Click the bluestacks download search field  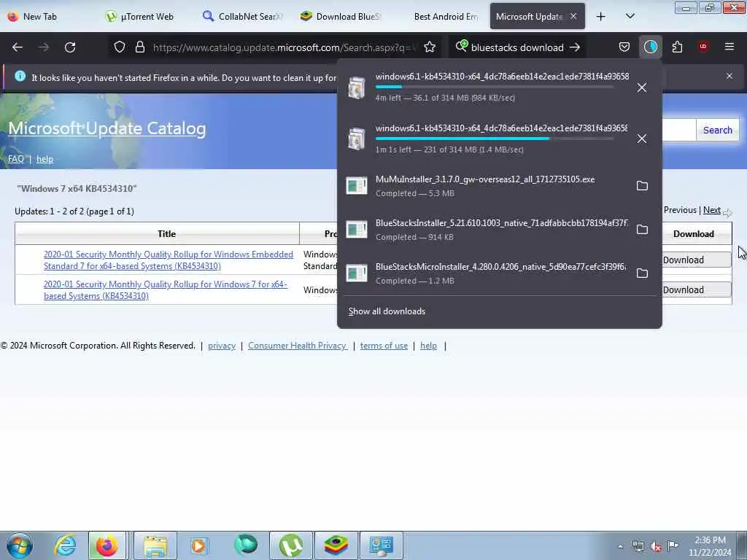pyautogui.click(x=517, y=47)
